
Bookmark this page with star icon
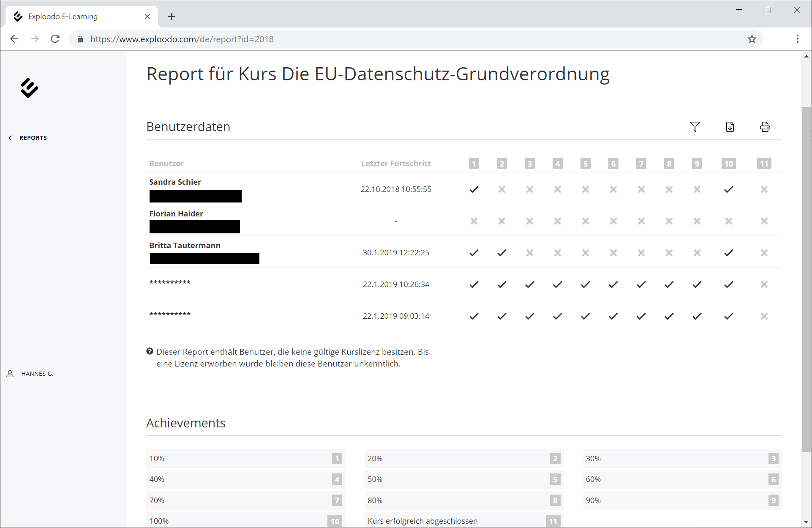pyautogui.click(x=752, y=39)
